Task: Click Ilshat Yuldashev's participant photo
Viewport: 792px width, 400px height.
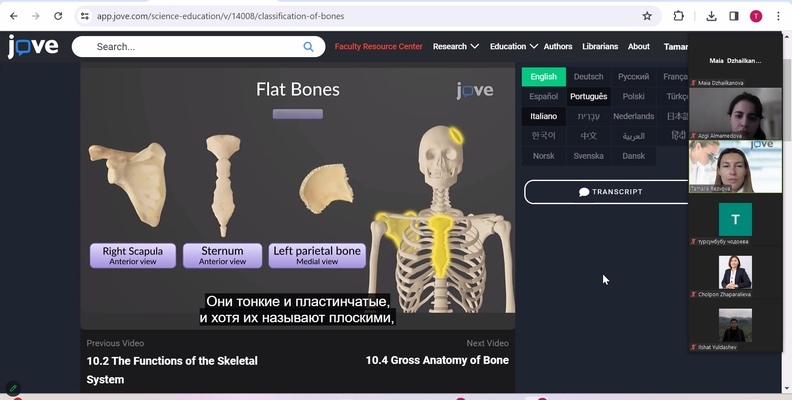Action: (x=735, y=325)
